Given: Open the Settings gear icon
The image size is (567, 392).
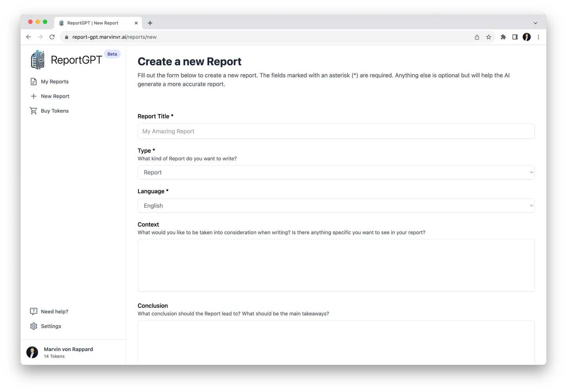Looking at the screenshot, I should click(x=34, y=326).
